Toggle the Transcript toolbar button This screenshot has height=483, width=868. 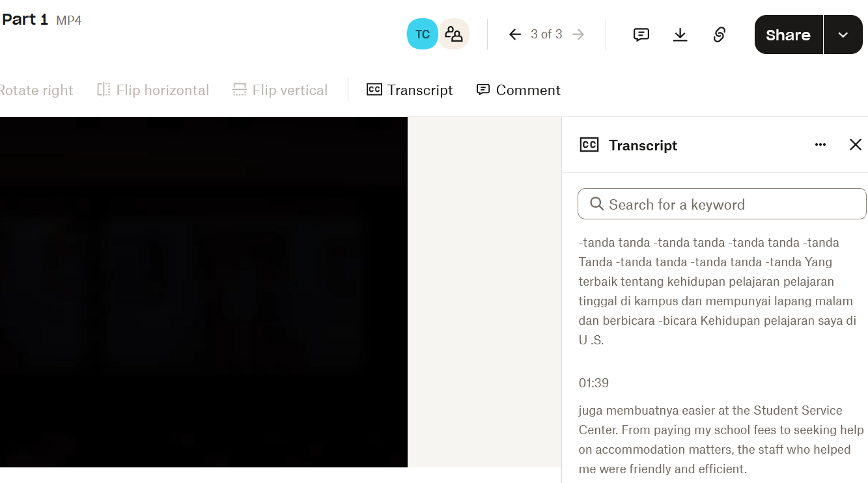pos(410,90)
